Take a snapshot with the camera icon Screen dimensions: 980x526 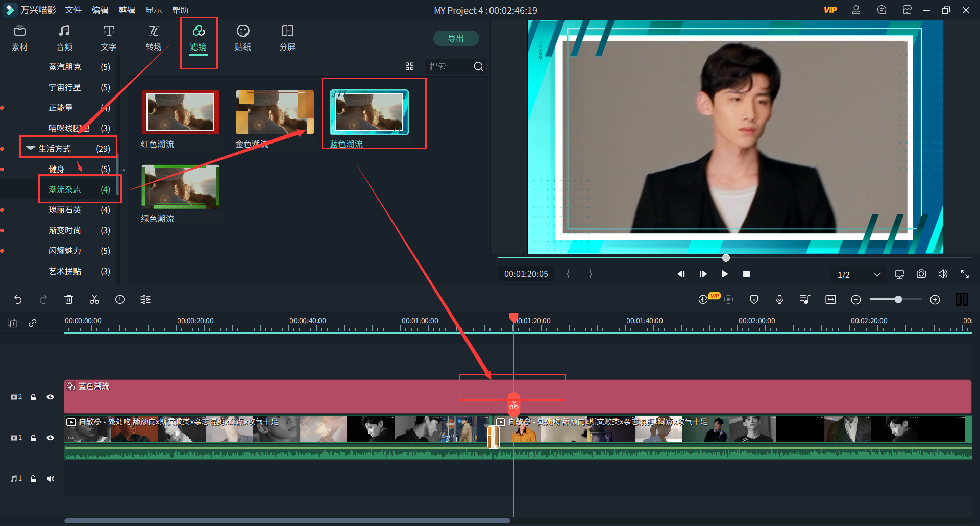click(921, 274)
